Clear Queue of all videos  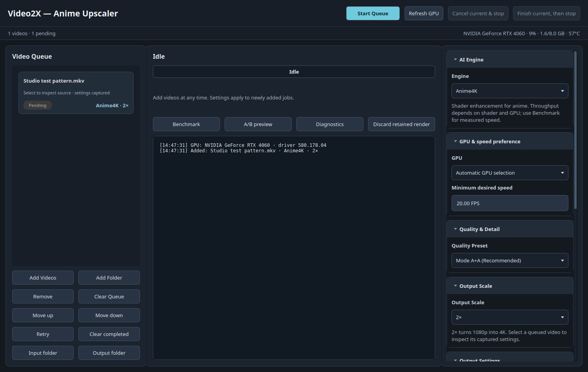pos(109,296)
